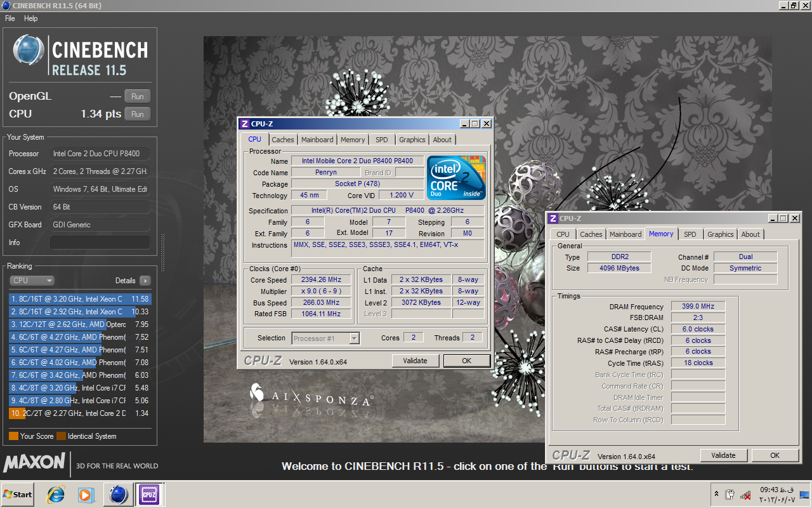Switch to Mainboard tab in Memory CPU-Z window
The height and width of the screenshot is (508, 812).
point(625,234)
